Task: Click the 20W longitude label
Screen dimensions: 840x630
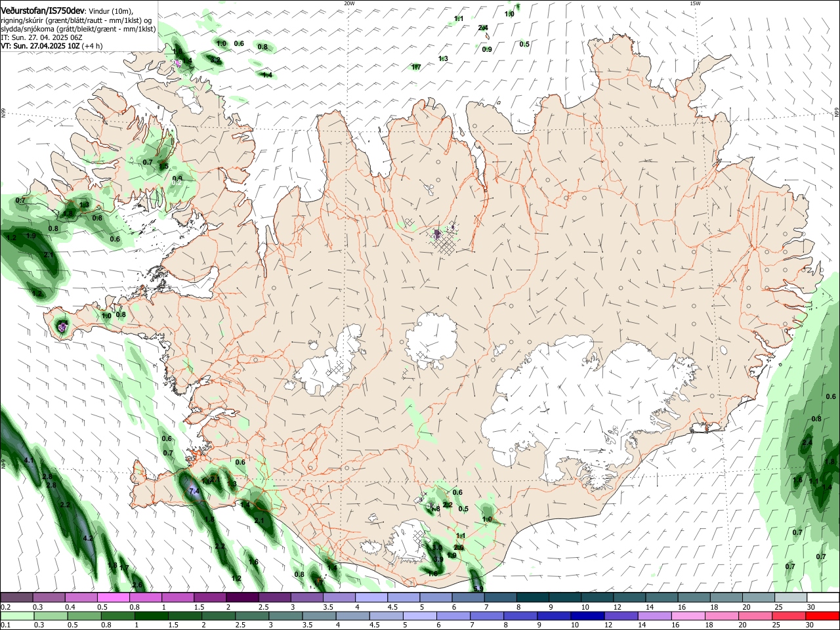Action: [x=349, y=3]
